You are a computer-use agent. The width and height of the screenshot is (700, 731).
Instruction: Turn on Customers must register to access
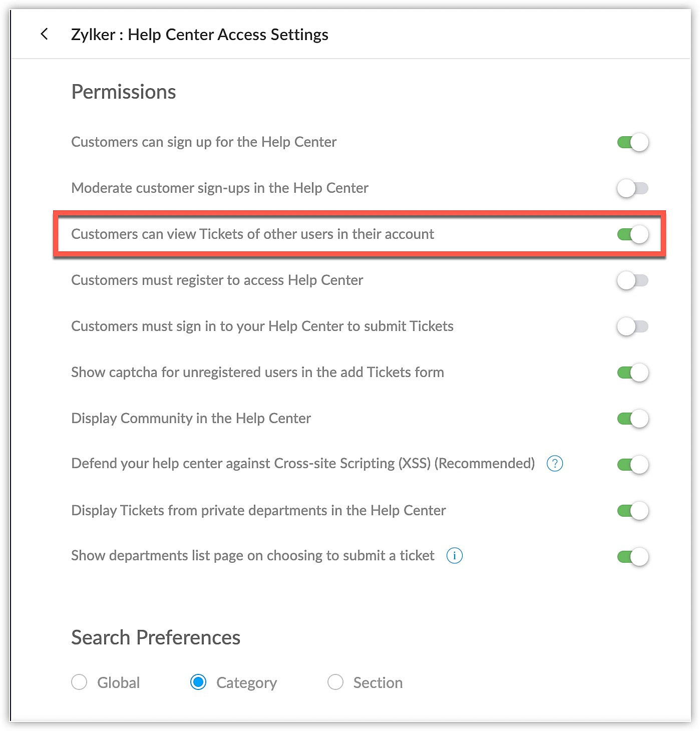coord(632,280)
